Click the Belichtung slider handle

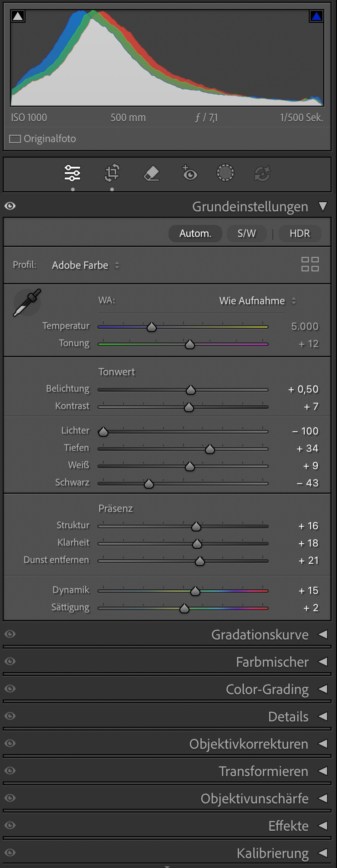191,390
